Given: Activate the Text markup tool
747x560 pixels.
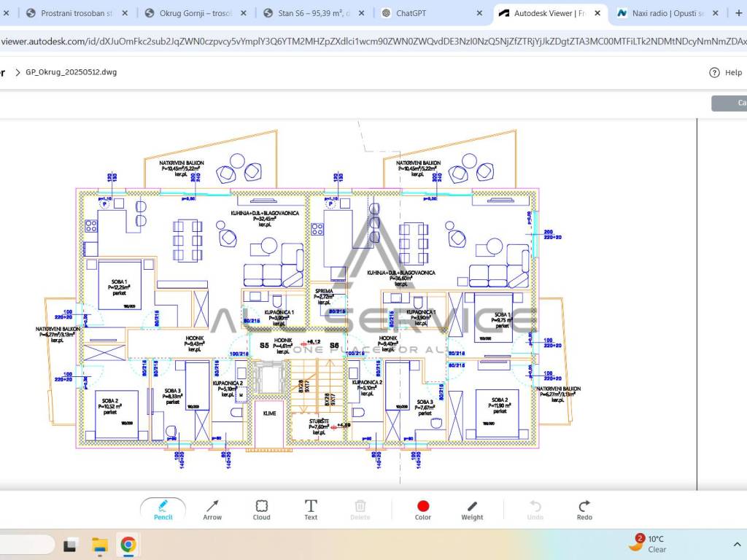Looking at the screenshot, I should (x=311, y=509).
